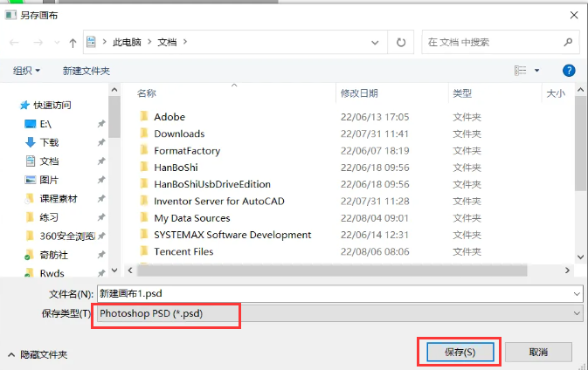Expand the chevron after 文档
588x370 pixels.
(x=185, y=42)
